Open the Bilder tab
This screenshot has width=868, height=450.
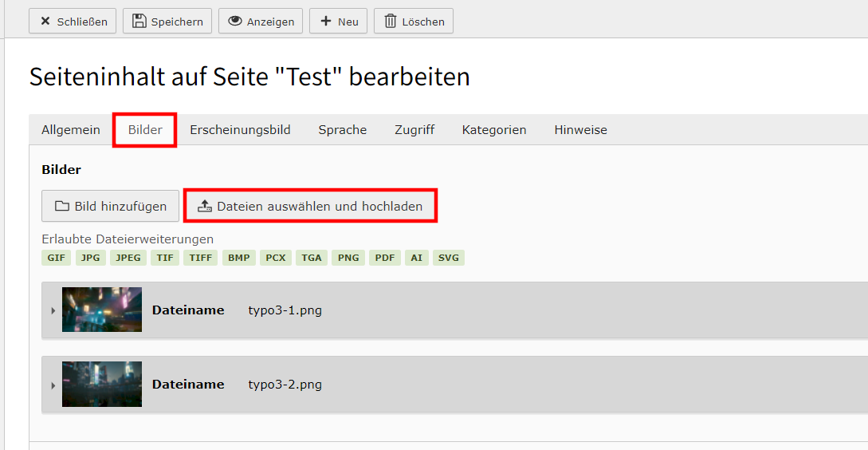click(145, 130)
